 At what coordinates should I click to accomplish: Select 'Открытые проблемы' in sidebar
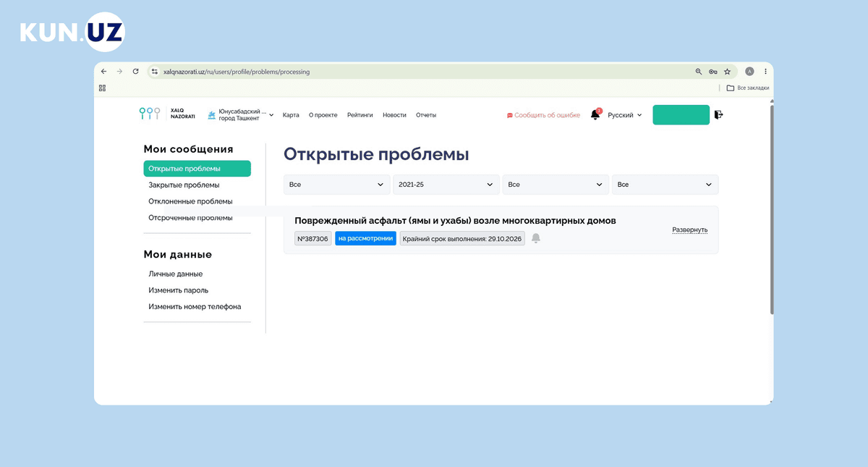197,169
